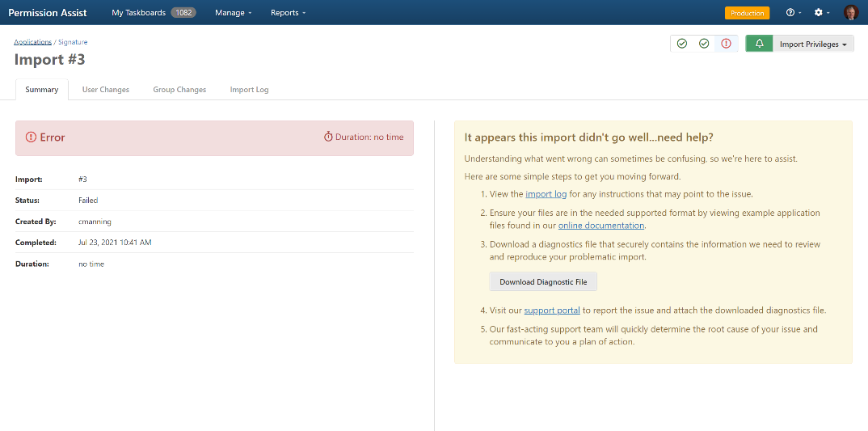Image resolution: width=868 pixels, height=431 pixels.
Task: Click the second green checkmark import icon
Action: pos(704,44)
